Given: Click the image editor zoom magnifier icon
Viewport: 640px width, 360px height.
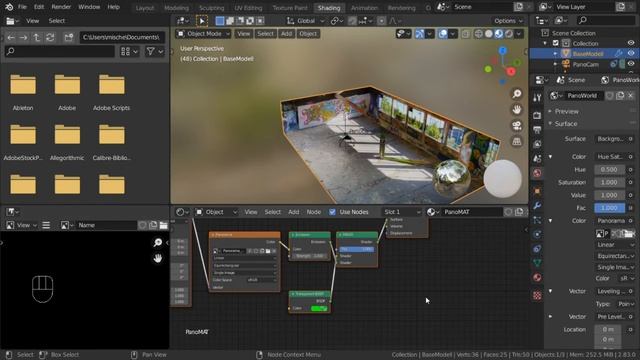Looking at the screenshot, I should point(158,242).
